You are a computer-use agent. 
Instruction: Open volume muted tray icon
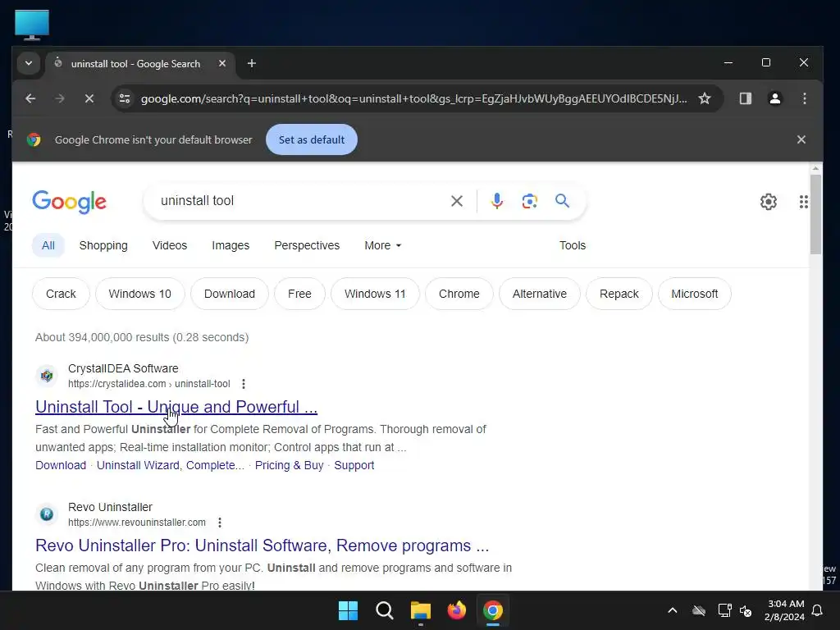pyautogui.click(x=745, y=610)
